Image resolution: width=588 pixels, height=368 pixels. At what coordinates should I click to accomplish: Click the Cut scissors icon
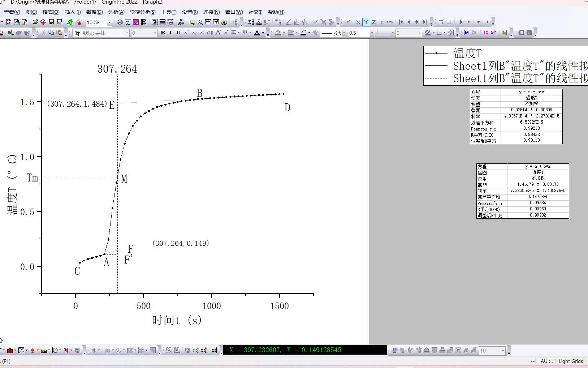[x=43, y=33]
